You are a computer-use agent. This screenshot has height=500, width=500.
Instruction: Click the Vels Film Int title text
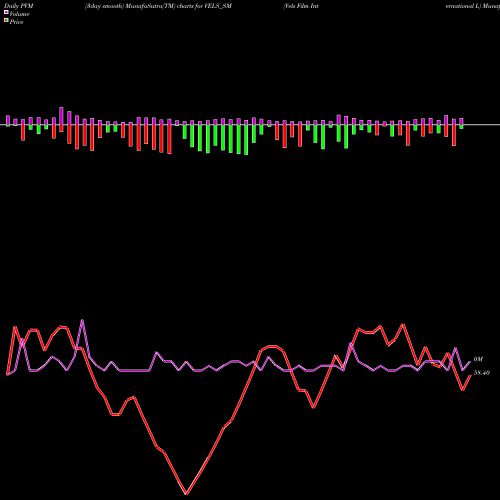301,6
